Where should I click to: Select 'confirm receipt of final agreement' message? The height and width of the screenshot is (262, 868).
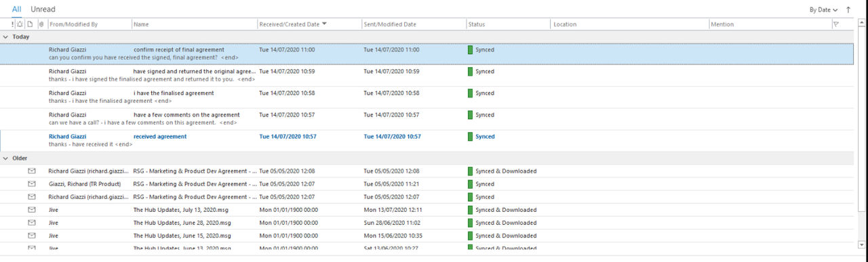click(427, 53)
